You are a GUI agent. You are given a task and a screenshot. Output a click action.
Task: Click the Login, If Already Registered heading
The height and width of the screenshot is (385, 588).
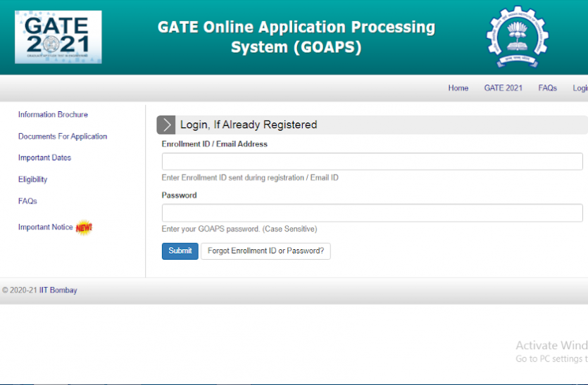tap(249, 125)
